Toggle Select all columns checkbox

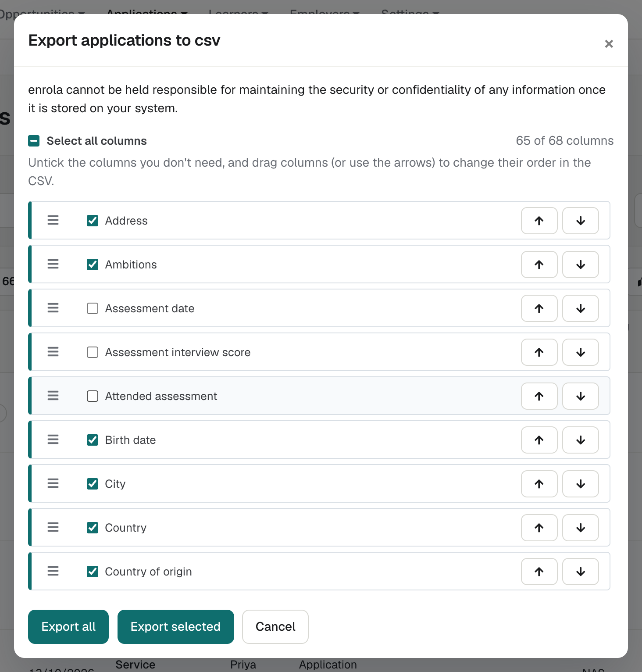[34, 141]
